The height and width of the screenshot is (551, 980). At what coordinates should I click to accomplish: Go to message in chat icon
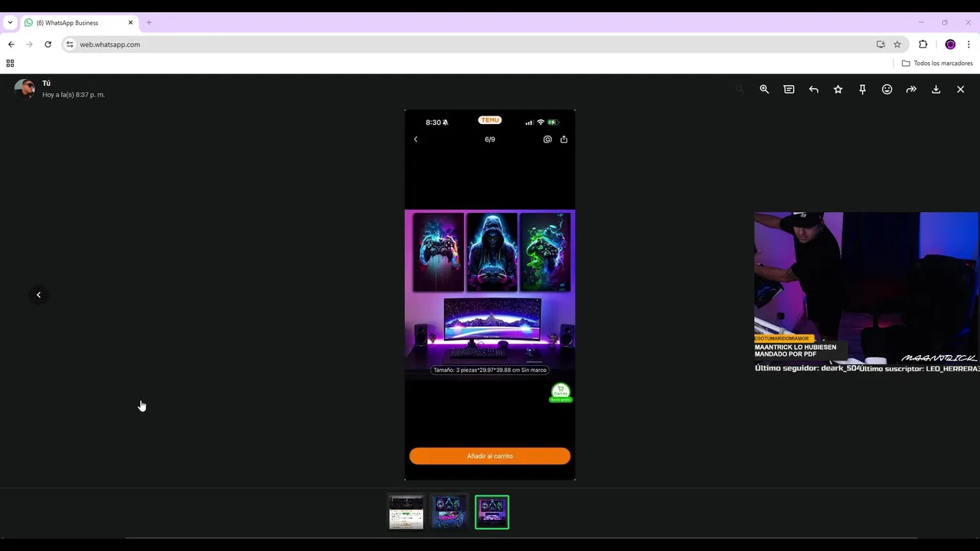coord(789,90)
